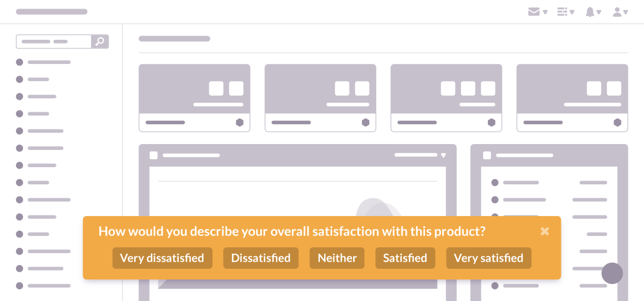Expand the dropdown arrow beside the bell icon
This screenshot has height=301, width=644.
pyautogui.click(x=599, y=12)
